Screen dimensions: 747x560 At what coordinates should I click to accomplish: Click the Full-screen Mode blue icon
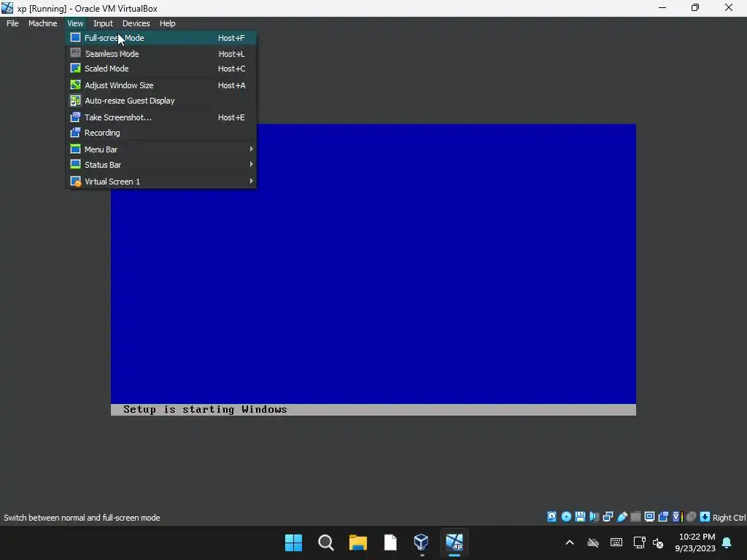click(75, 38)
